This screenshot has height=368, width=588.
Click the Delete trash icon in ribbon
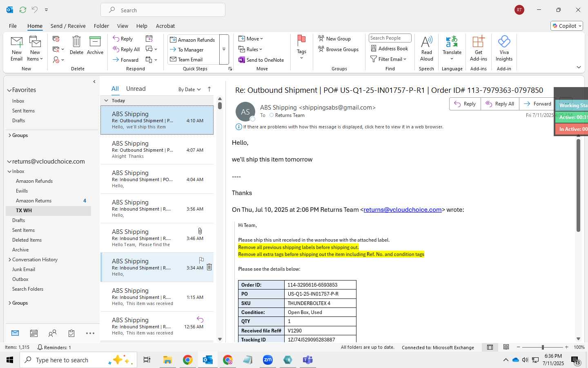(76, 45)
